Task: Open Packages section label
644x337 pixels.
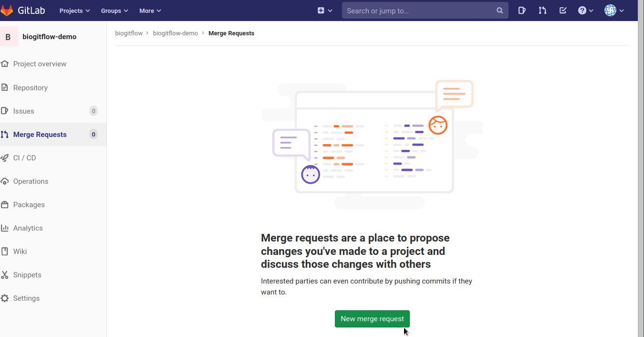Action: tap(29, 205)
